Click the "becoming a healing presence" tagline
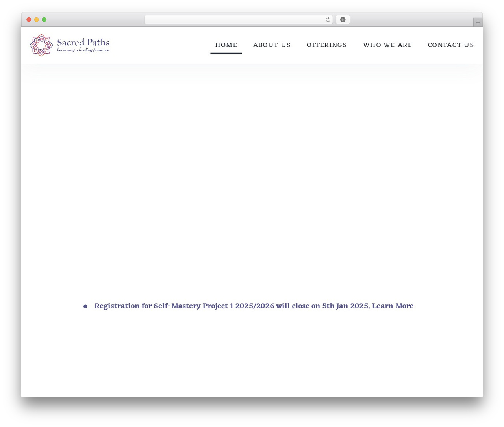The height and width of the screenshot is (427, 504). click(x=83, y=50)
